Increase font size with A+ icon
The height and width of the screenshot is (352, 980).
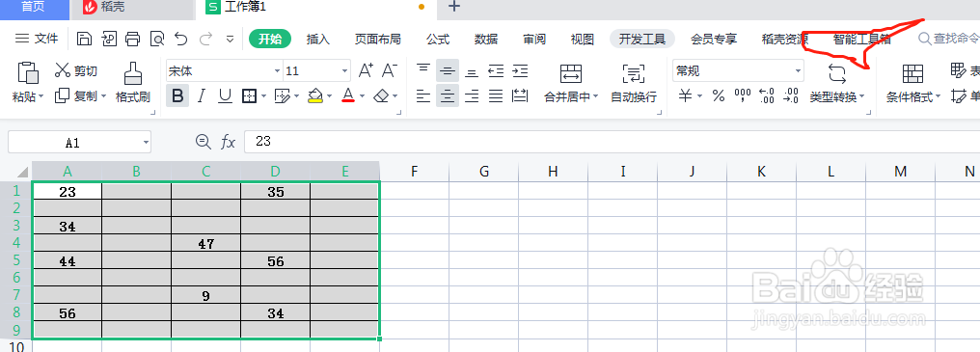(367, 70)
